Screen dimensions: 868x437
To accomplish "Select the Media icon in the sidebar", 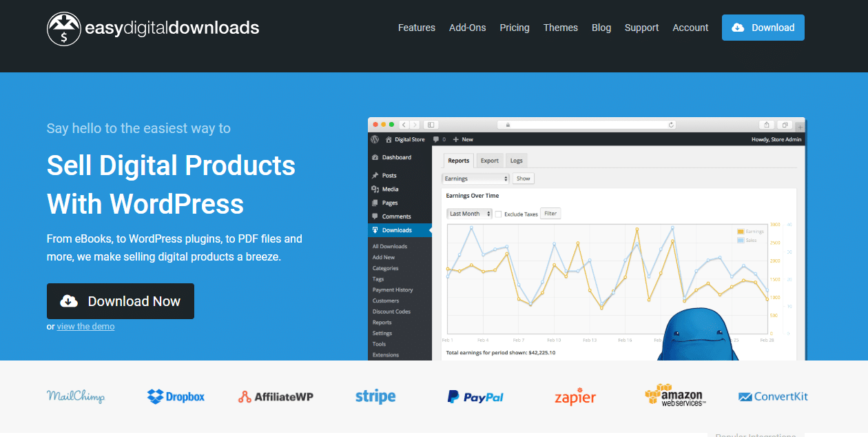I will pyautogui.click(x=375, y=189).
